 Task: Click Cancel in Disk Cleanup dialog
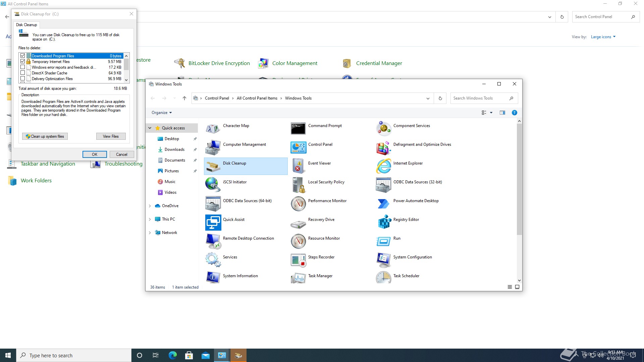122,155
